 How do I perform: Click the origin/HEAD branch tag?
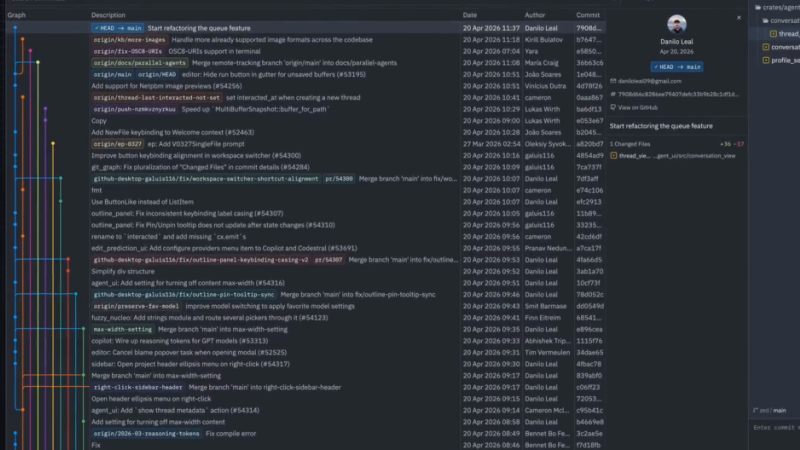tap(157, 74)
